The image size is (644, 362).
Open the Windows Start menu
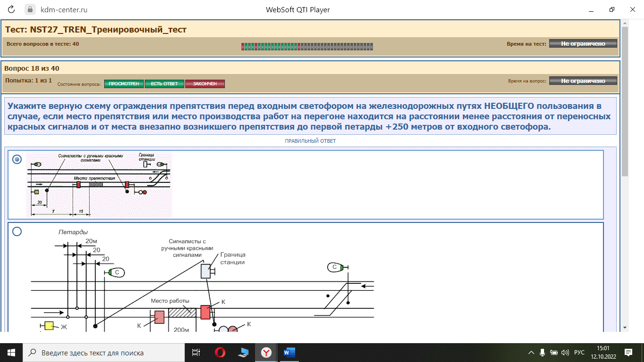pos(11,352)
